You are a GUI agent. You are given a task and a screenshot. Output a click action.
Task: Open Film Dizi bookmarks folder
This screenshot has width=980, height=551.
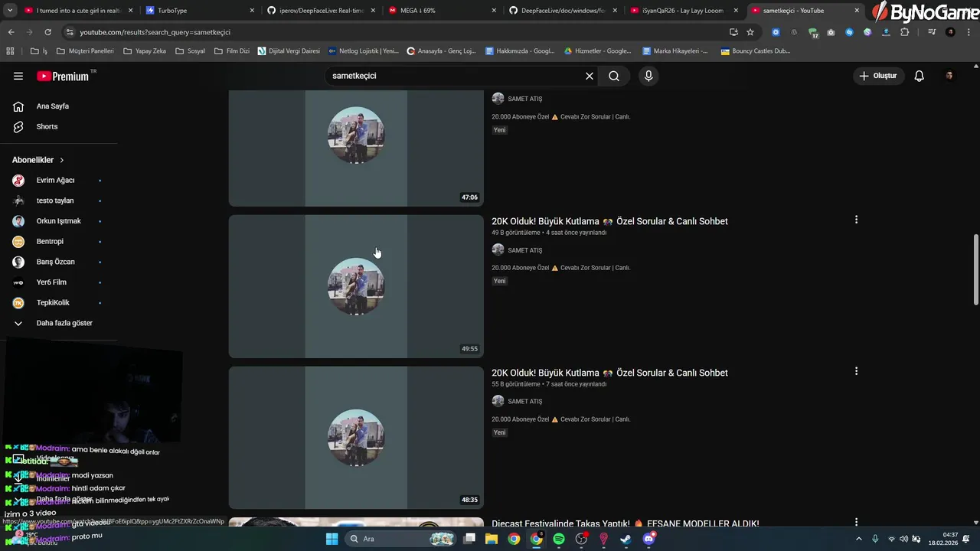click(231, 51)
